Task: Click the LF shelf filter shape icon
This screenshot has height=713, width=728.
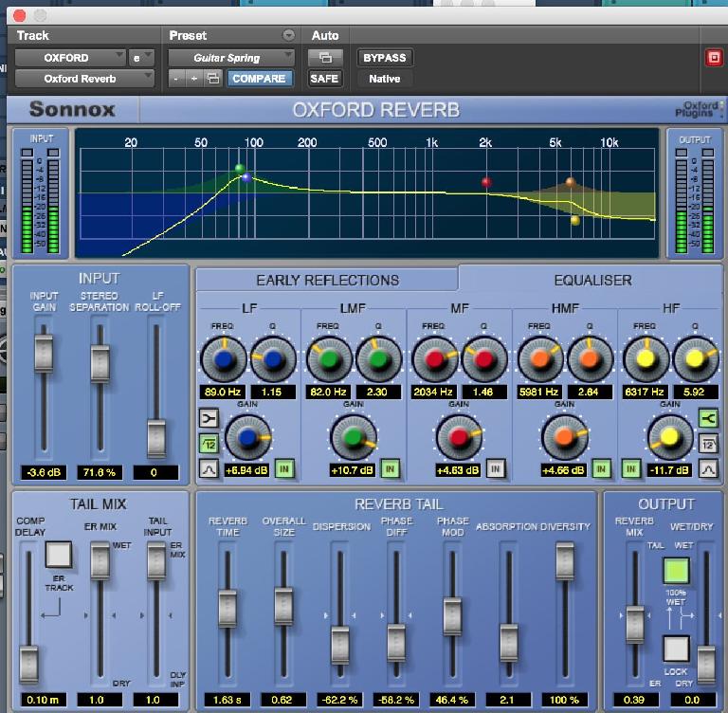Action: click(x=209, y=418)
